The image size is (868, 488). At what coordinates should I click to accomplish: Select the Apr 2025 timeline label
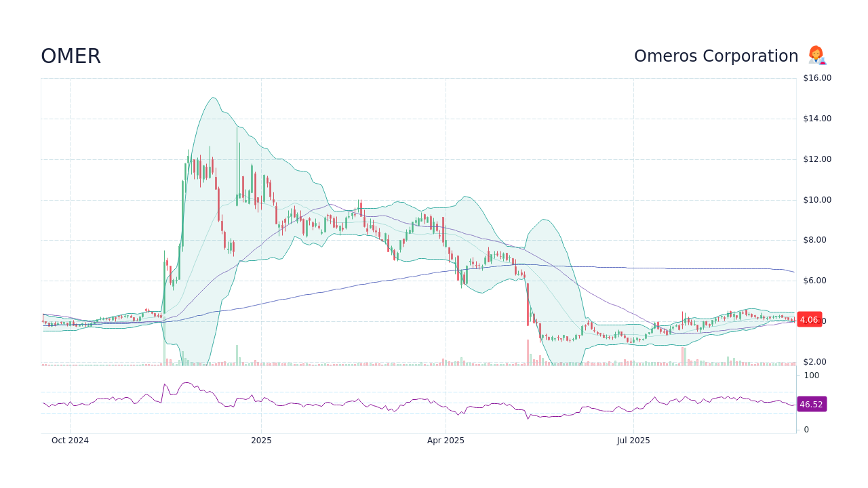click(x=446, y=440)
